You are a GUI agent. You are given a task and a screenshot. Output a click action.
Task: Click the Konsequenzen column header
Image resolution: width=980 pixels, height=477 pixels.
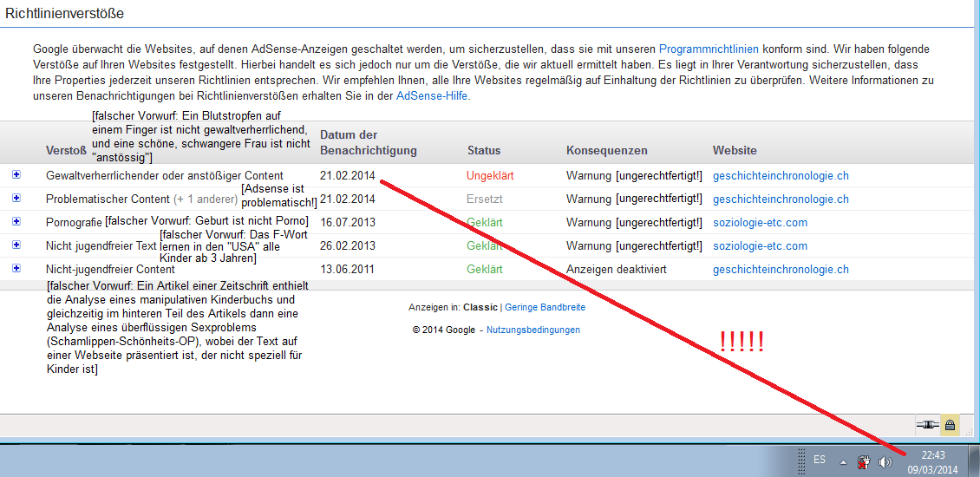(x=607, y=151)
